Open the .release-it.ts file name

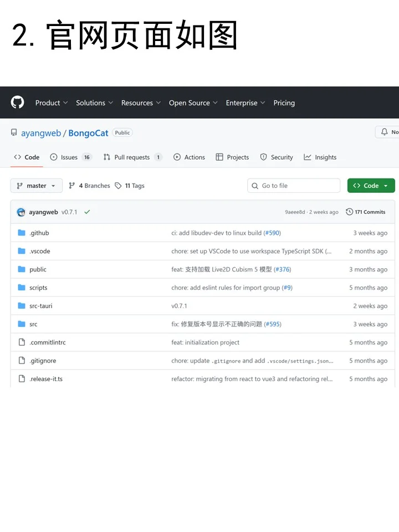pyautogui.click(x=46, y=379)
